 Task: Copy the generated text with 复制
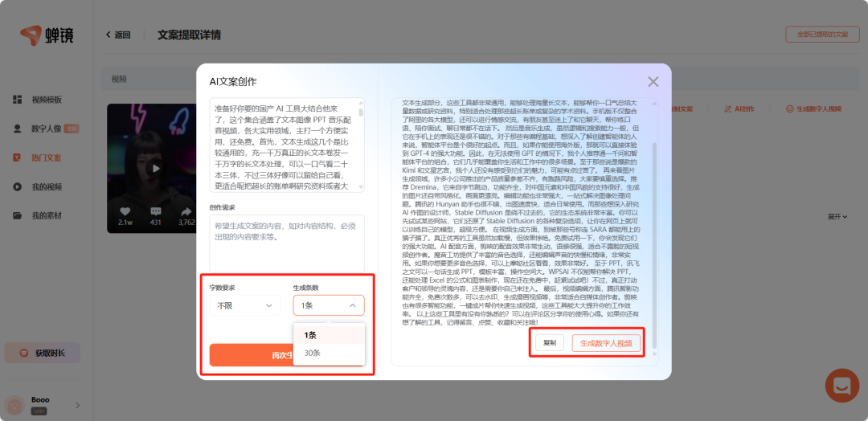pyautogui.click(x=549, y=343)
